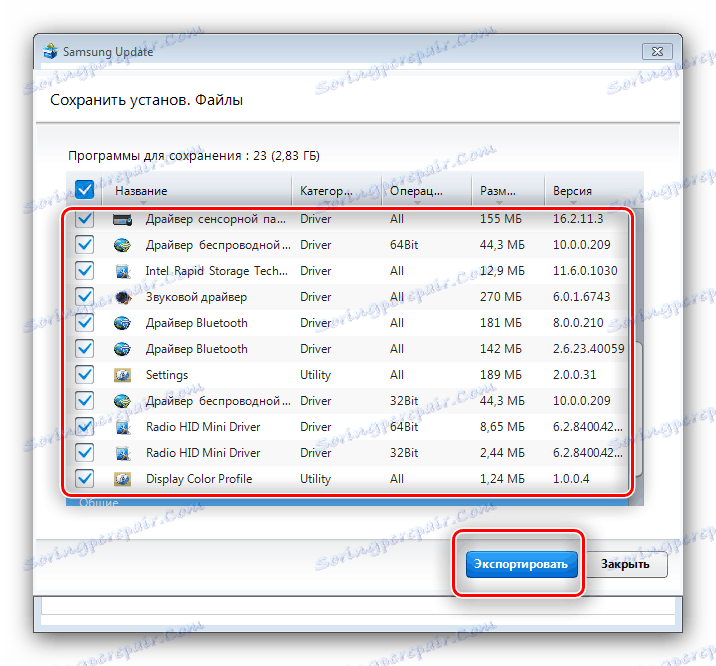The image size is (716, 666).
Task: Click version 2.0.0.31 cell
Action: click(x=574, y=375)
